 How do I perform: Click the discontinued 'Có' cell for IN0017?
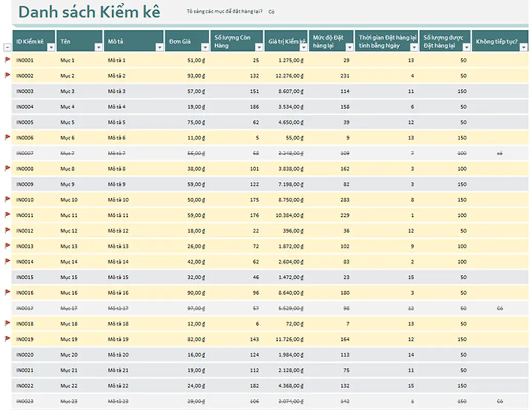[x=499, y=308]
